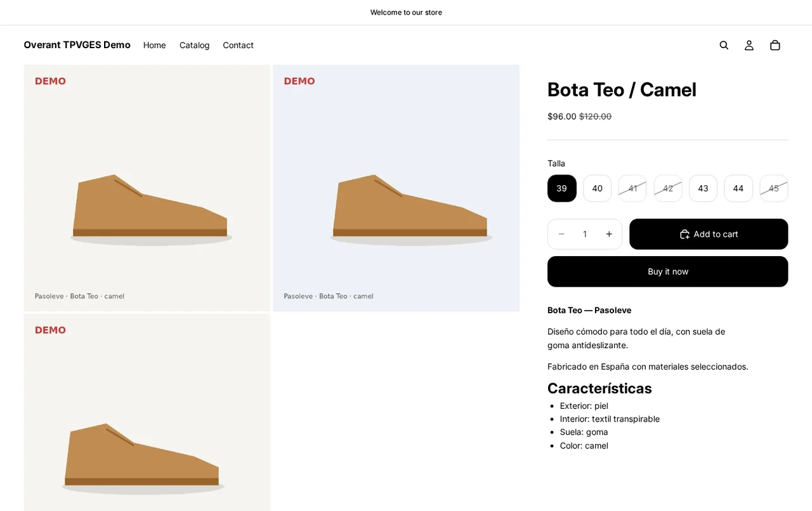Open the shopping cart icon
This screenshot has width=812, height=511.
pos(775,45)
